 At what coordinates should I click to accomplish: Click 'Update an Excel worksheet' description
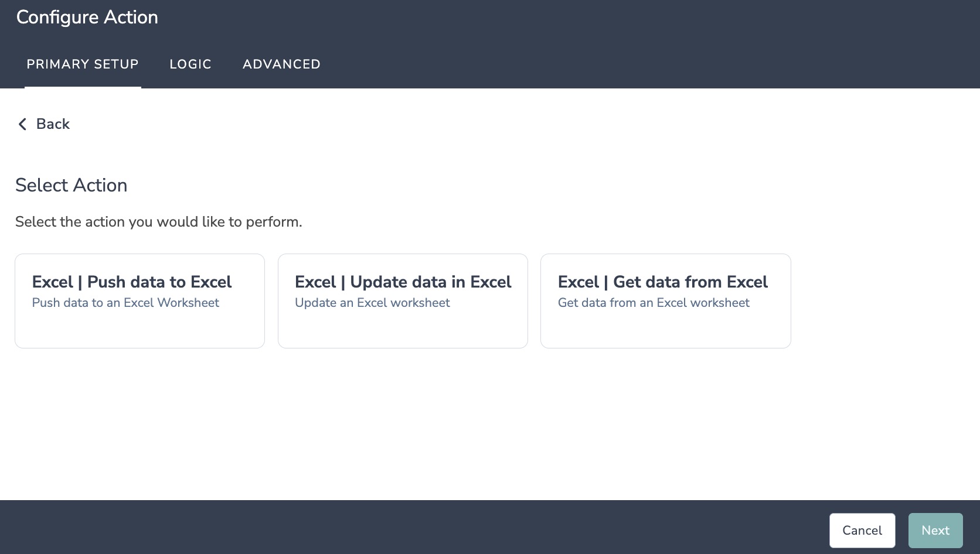[372, 303]
